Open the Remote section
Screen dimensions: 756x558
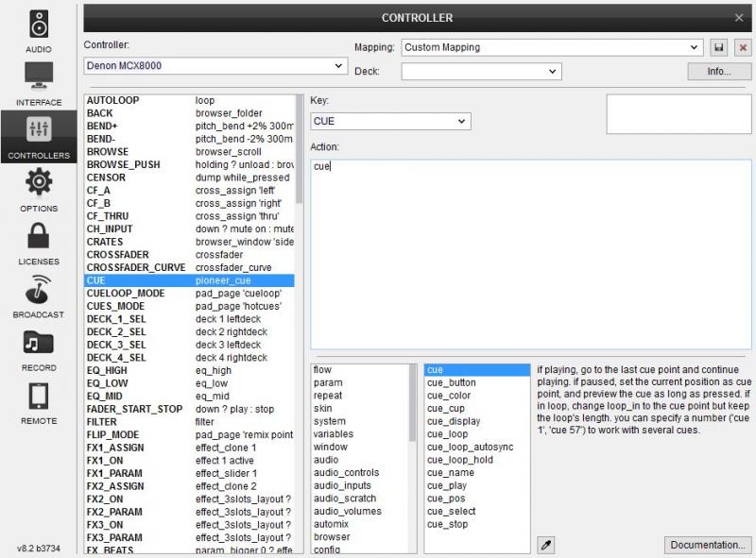point(39,403)
